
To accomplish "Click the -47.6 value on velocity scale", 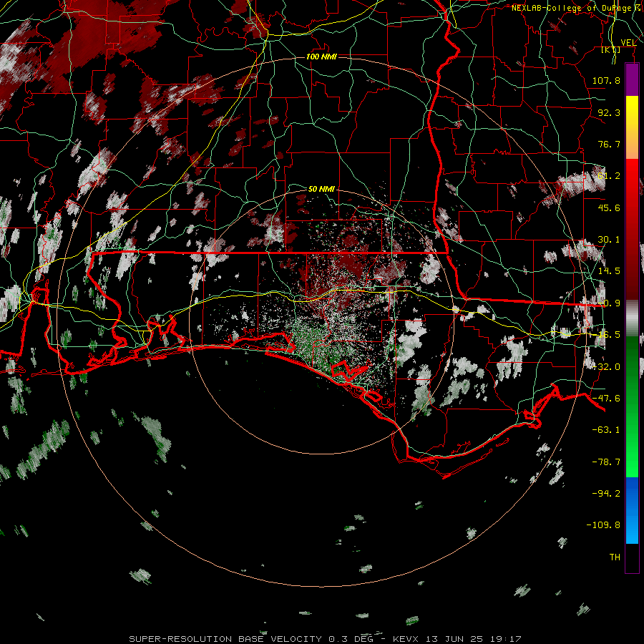I will 606,399.
